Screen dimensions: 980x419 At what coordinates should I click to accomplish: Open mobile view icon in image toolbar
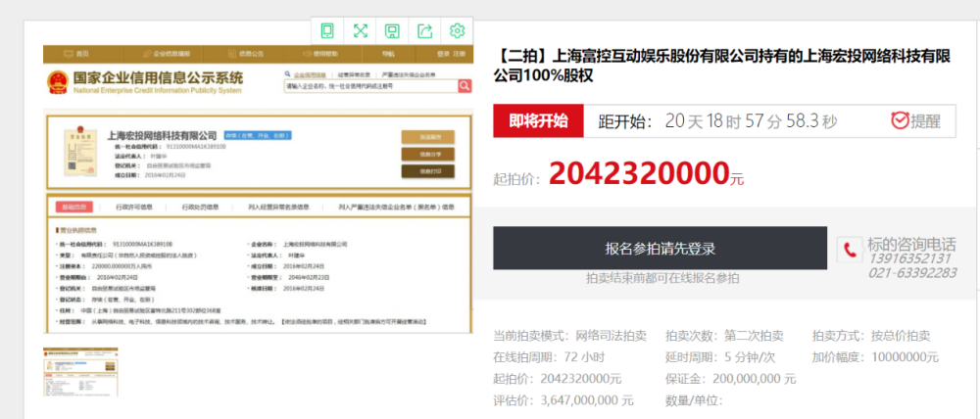pos(327,30)
